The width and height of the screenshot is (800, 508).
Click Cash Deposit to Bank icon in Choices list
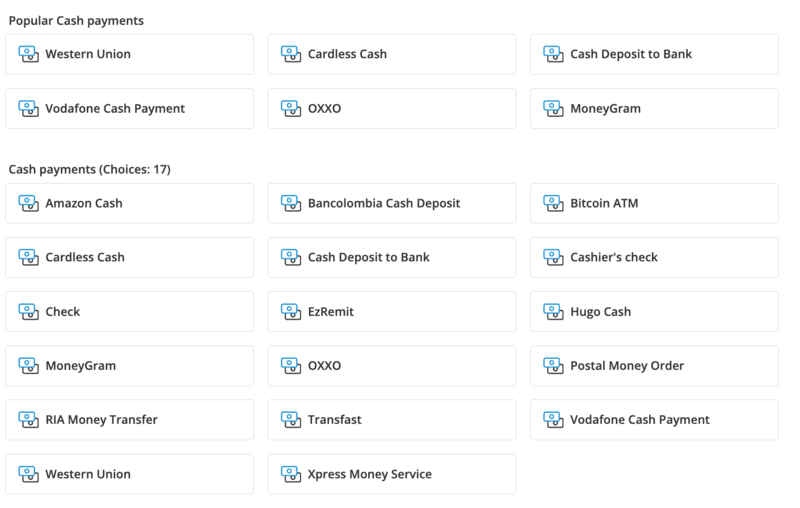tap(291, 257)
